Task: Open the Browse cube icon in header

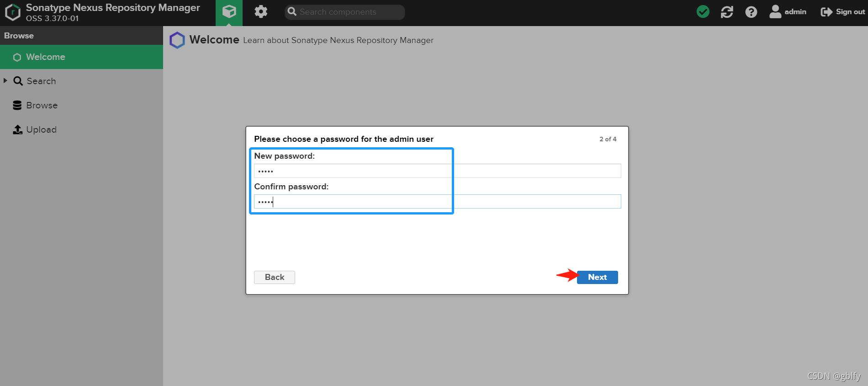Action: coord(229,12)
